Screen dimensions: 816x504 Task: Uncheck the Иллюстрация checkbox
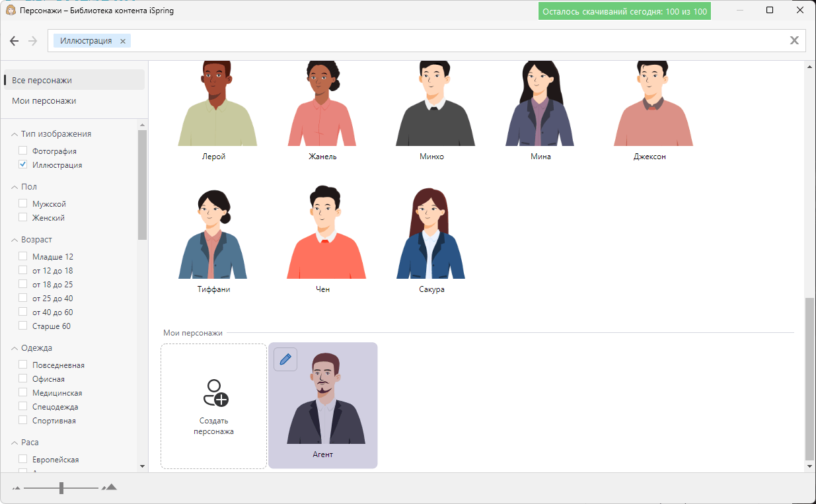22,164
